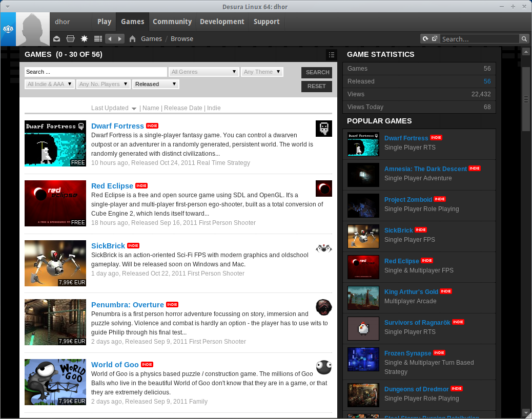The image size is (532, 419).
Task: Toggle the Last Updated sort order
Action: [x=114, y=108]
